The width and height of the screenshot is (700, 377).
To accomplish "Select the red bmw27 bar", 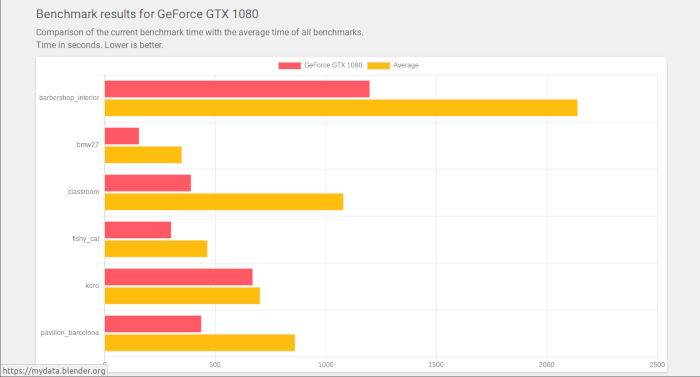I will (x=122, y=136).
